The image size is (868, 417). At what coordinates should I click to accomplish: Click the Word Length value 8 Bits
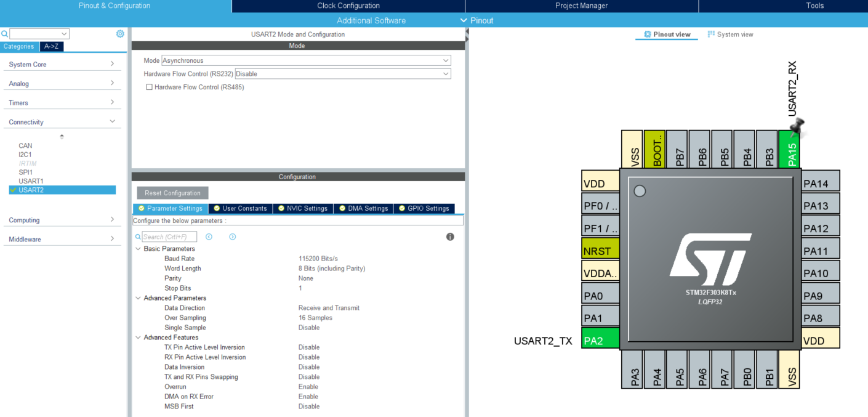coord(332,269)
